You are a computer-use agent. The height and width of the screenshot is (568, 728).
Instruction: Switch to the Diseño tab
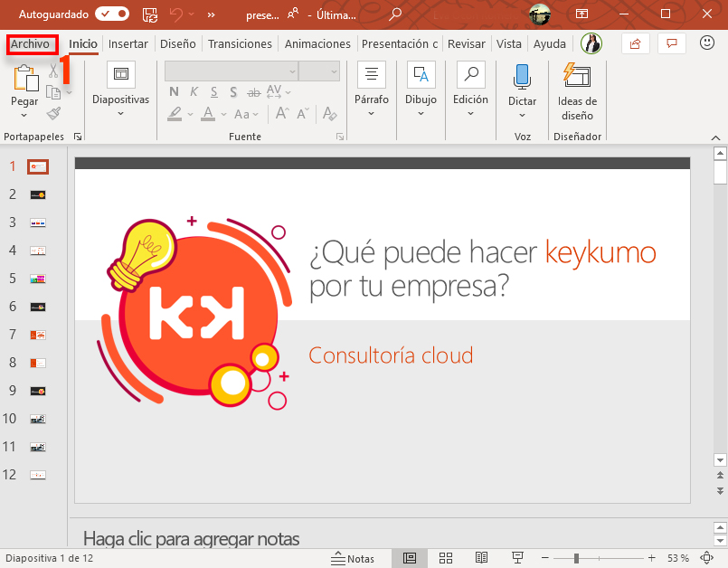[x=178, y=44]
